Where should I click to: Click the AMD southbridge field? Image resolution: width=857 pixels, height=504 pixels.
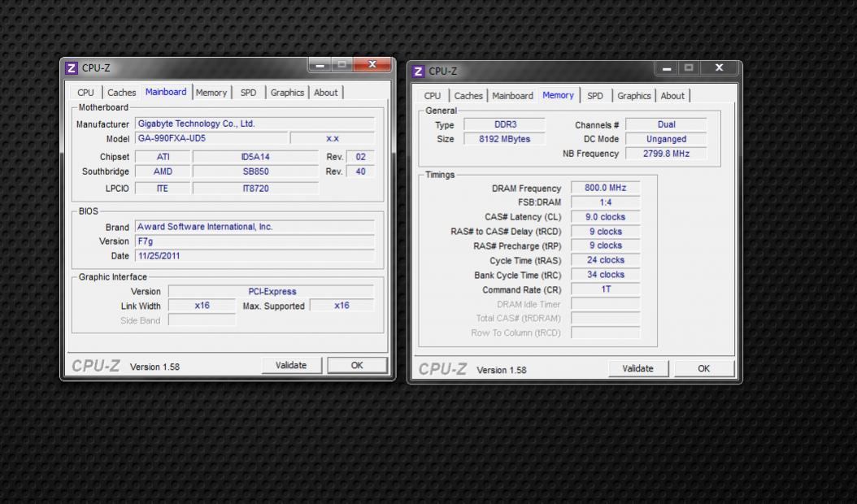tap(163, 172)
